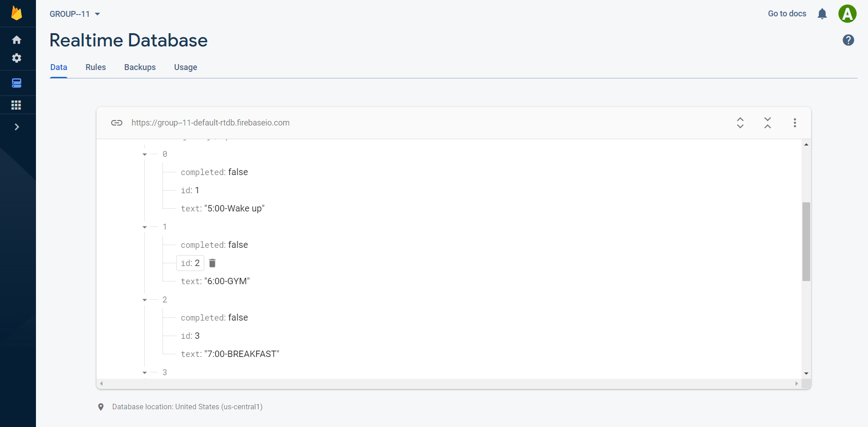Expand all database nodes with expand icon

(740, 122)
